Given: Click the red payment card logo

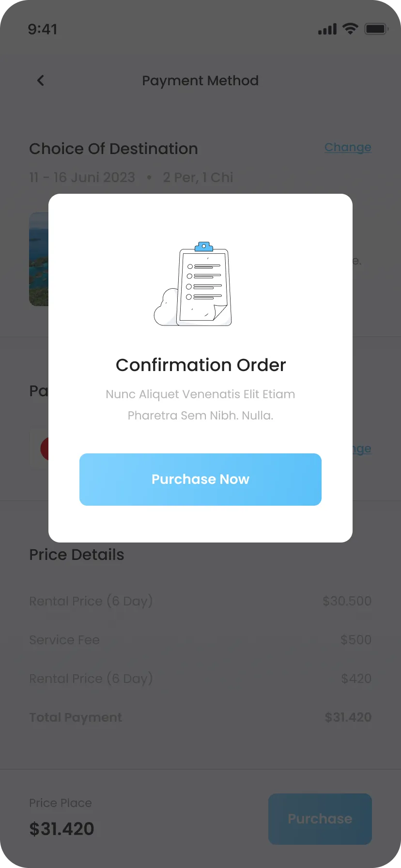Looking at the screenshot, I should click(44, 449).
